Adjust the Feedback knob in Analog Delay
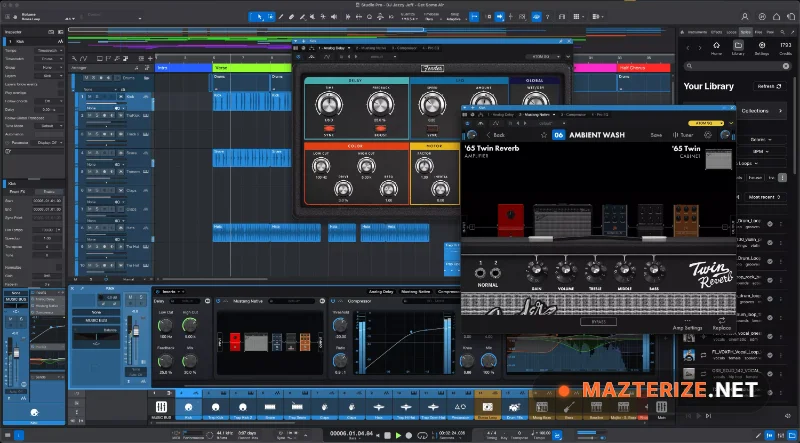This screenshot has width=800, height=443. (381, 104)
